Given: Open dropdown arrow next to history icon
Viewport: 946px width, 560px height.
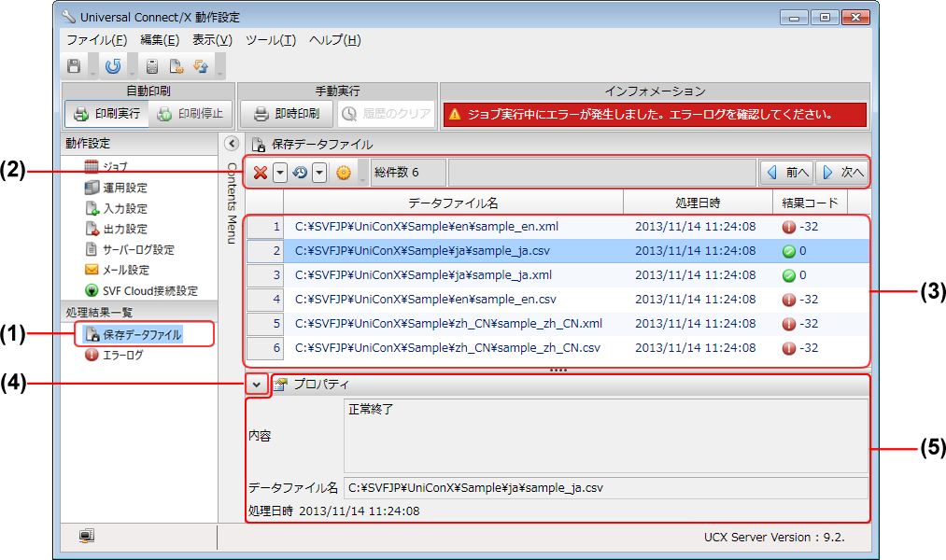Looking at the screenshot, I should tap(319, 173).
